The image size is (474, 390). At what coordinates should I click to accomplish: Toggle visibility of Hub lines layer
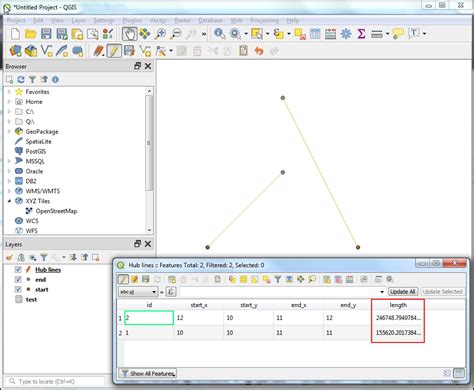(18, 269)
